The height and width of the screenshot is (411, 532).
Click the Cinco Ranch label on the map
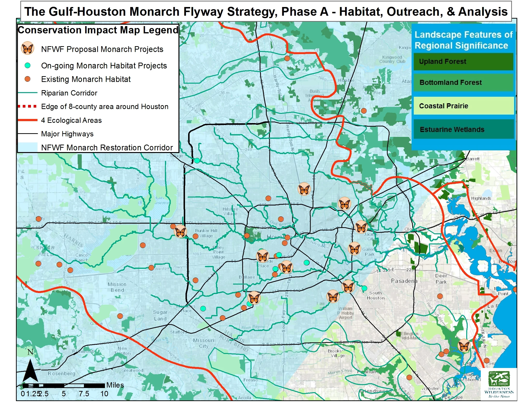tap(81, 257)
